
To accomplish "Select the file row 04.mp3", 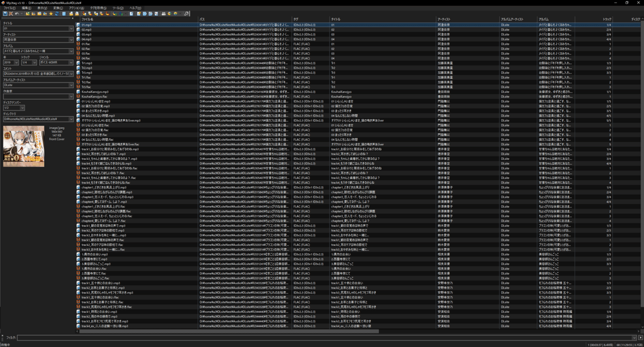I will pyautogui.click(x=357, y=39).
